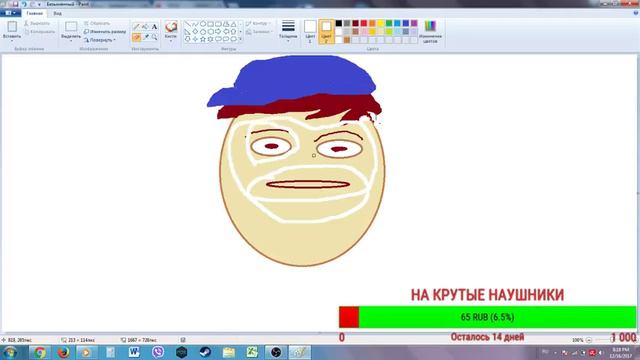Screen dimensions: 640x360
Task: Expand the Brushes (Кисти) dropdown arrow
Action: click(171, 41)
